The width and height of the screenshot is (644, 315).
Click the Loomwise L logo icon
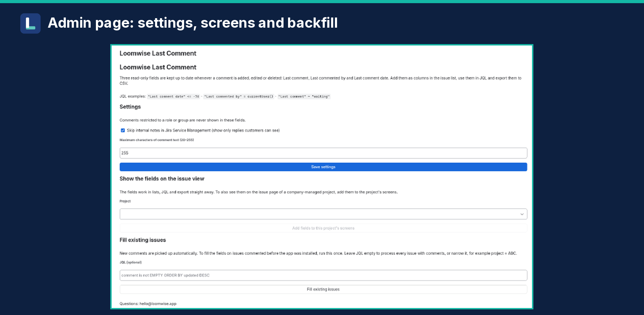(30, 23)
